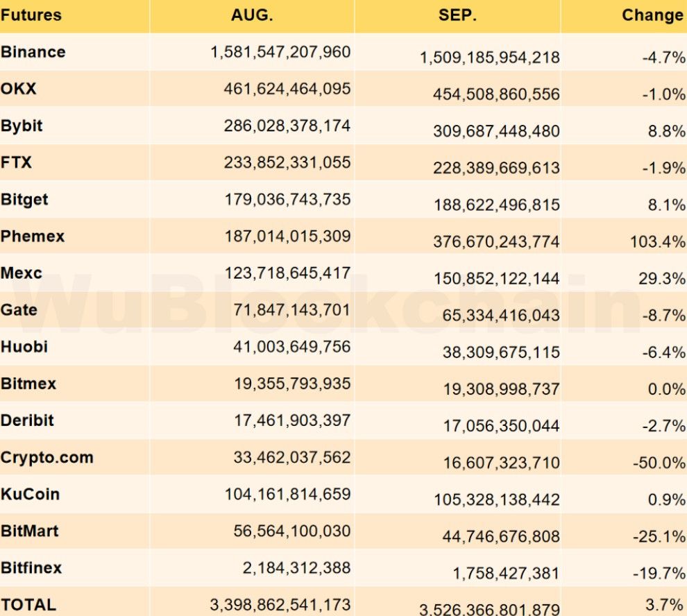Select Crypto.com's -50.0% change cell
Screen dimensions: 687x616
click(660, 462)
